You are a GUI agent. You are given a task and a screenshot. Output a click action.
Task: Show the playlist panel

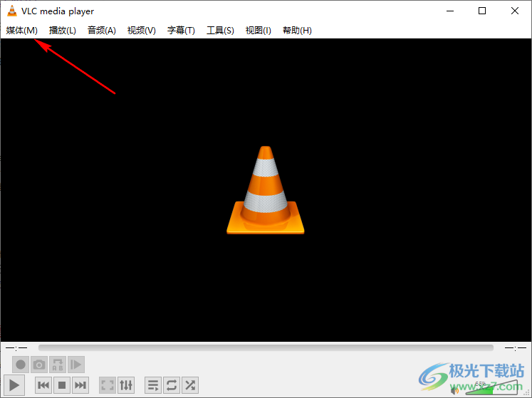coord(153,385)
